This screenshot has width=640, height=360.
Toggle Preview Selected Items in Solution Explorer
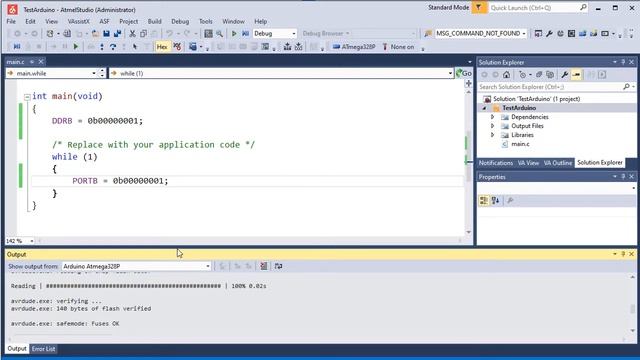(576, 75)
